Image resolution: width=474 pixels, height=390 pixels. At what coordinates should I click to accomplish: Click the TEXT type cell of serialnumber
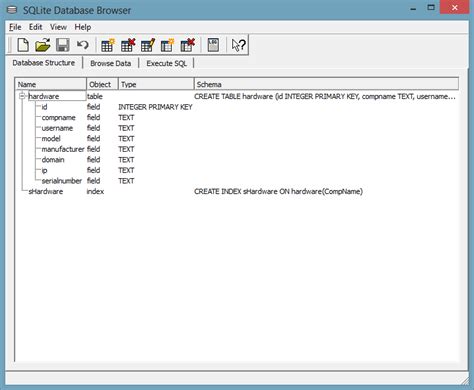pyautogui.click(x=126, y=181)
